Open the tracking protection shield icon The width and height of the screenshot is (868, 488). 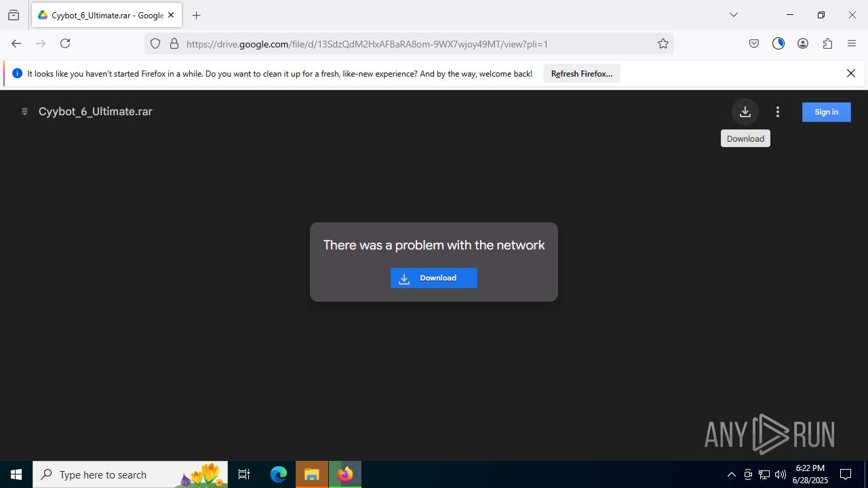point(155,43)
